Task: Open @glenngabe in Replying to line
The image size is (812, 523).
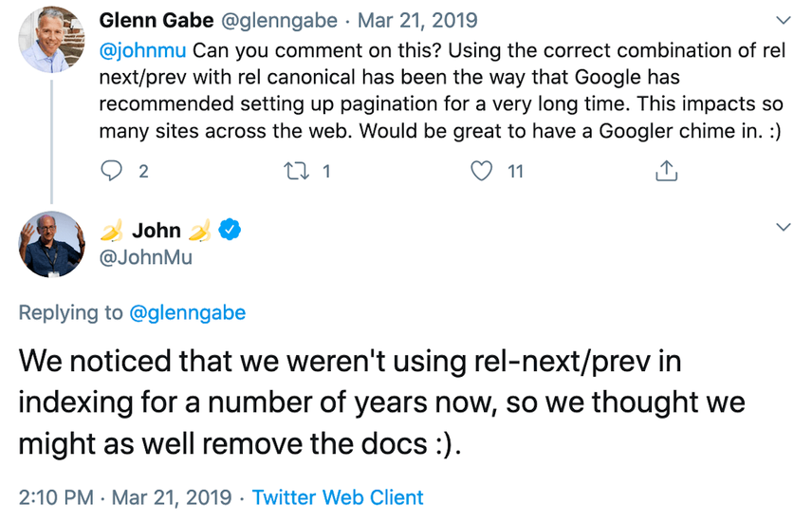Action: tap(186, 312)
